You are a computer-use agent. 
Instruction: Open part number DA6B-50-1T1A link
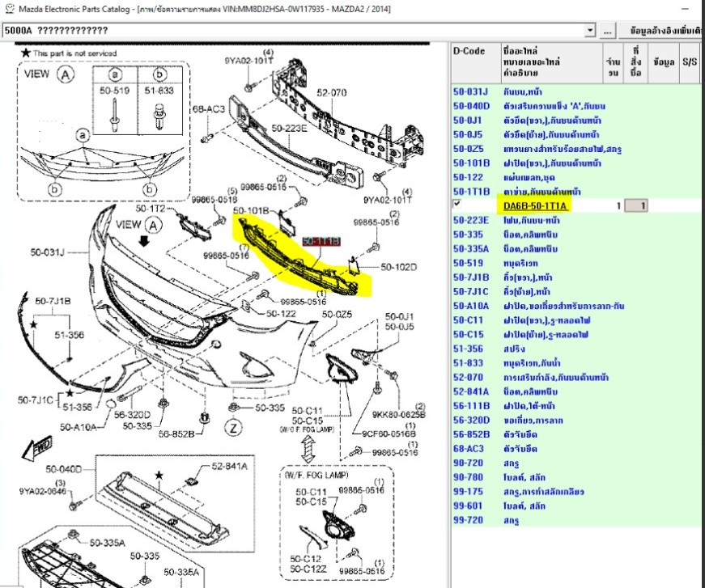[x=537, y=206]
